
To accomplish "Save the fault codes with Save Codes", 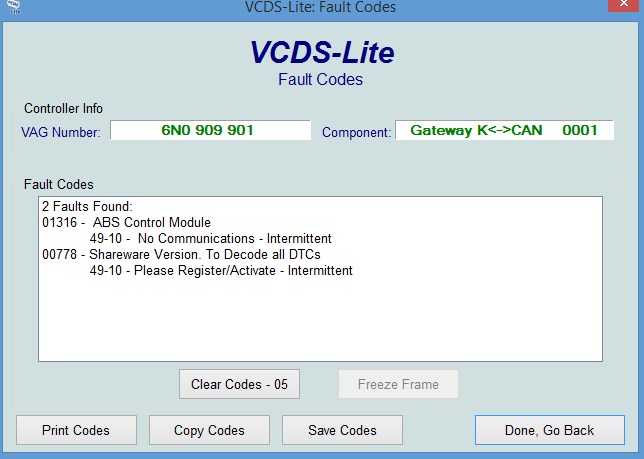I will pos(342,430).
